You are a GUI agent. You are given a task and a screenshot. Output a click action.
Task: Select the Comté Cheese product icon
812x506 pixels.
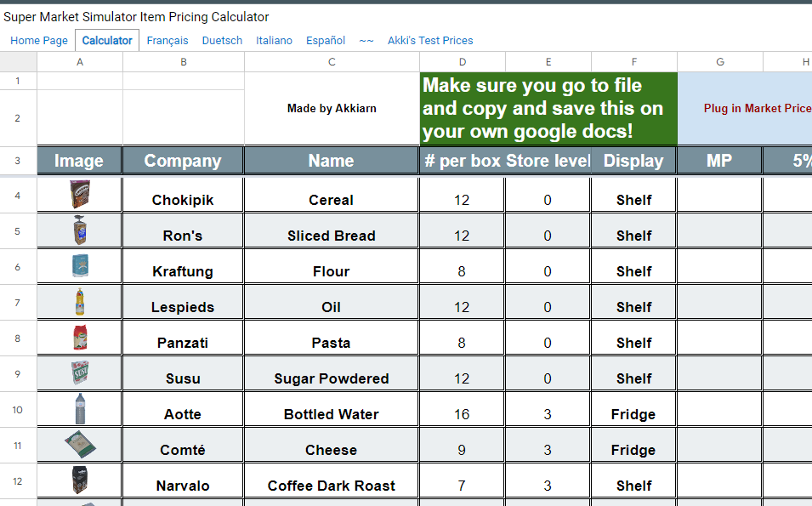pyautogui.click(x=80, y=445)
